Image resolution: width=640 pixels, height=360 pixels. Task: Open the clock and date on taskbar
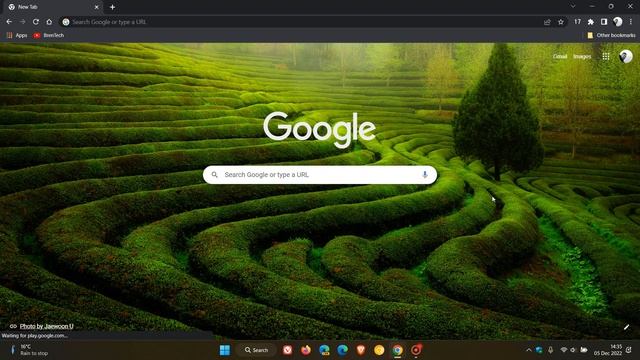click(x=608, y=350)
